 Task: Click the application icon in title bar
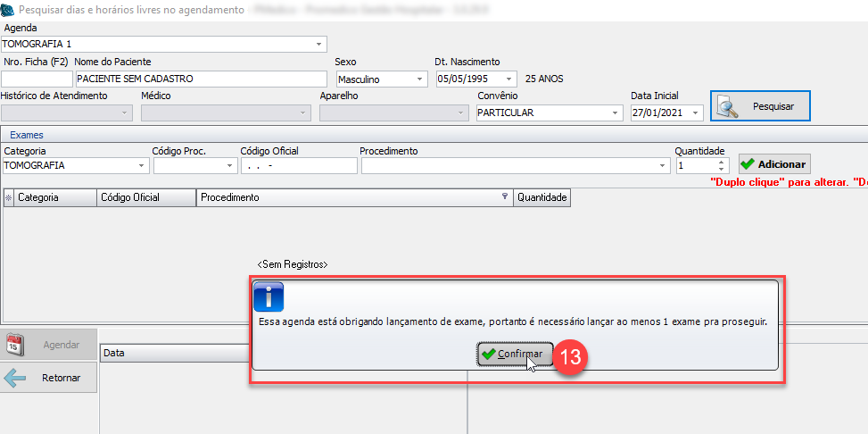[10, 10]
